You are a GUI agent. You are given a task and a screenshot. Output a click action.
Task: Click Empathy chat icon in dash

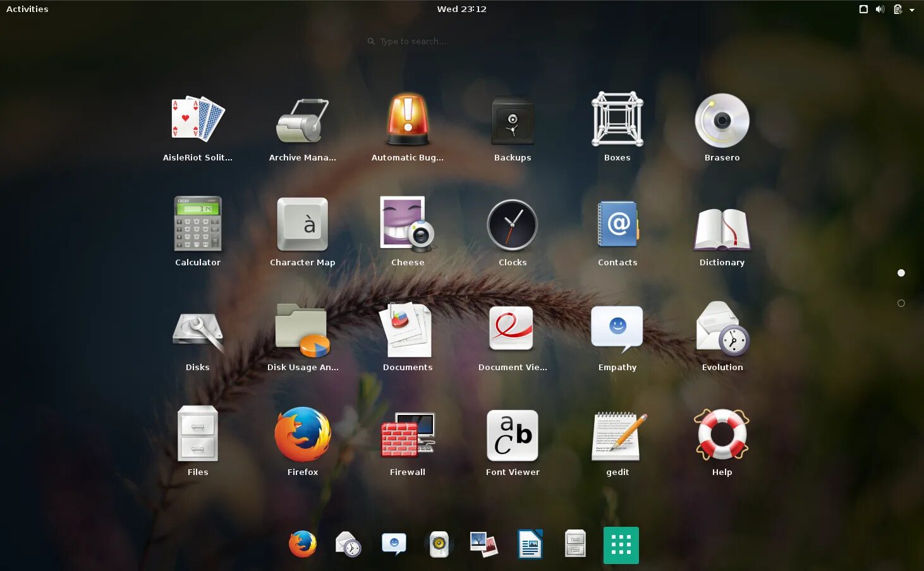[394, 544]
